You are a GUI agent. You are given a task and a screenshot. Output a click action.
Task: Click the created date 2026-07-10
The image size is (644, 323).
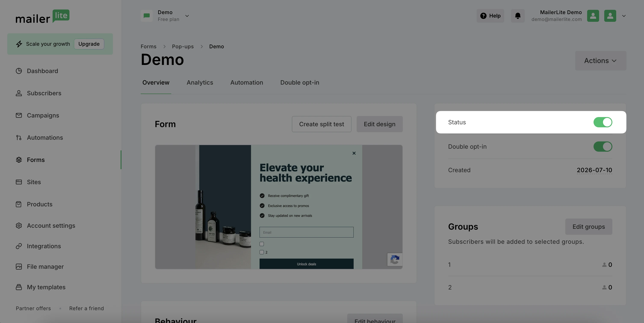[x=594, y=170]
